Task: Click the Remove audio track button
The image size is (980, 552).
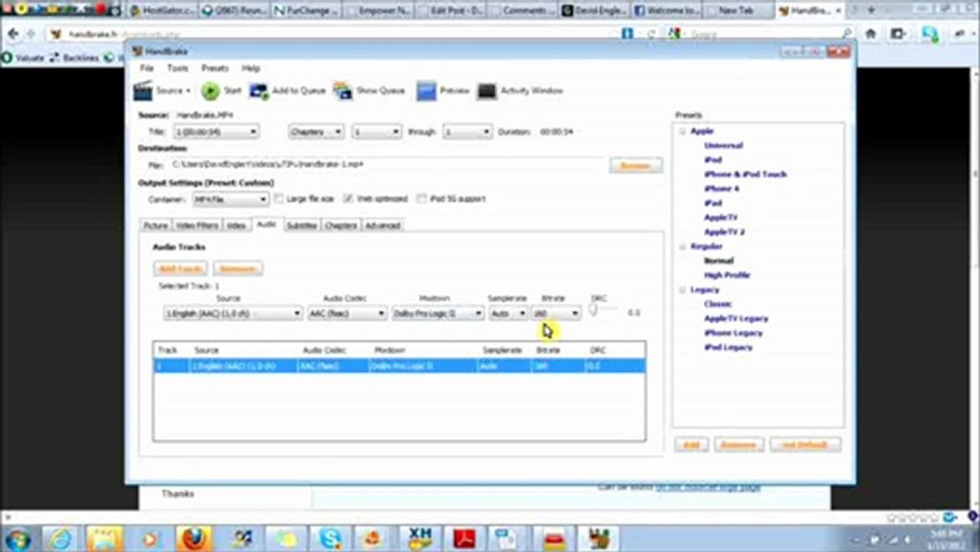Action: (238, 268)
